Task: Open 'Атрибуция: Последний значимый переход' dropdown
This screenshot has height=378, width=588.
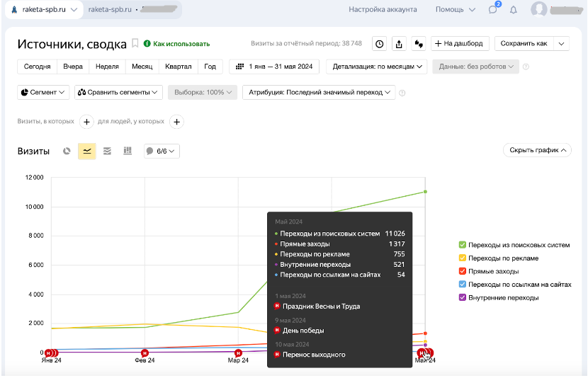Action: click(x=319, y=92)
